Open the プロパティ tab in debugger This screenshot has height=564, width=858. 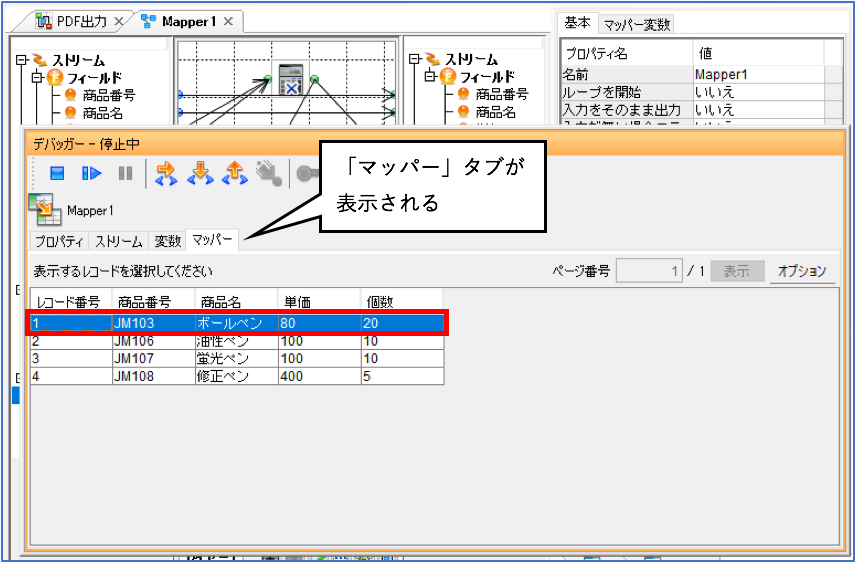point(59,241)
